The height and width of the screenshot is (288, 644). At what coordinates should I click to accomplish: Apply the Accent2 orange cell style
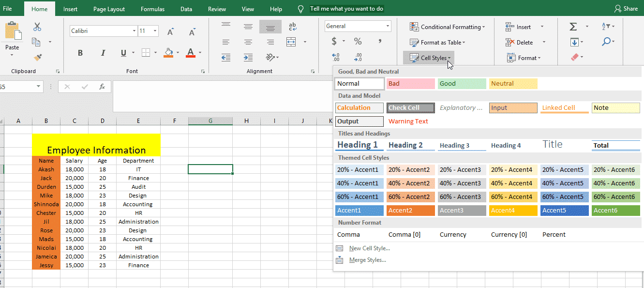[410, 211]
